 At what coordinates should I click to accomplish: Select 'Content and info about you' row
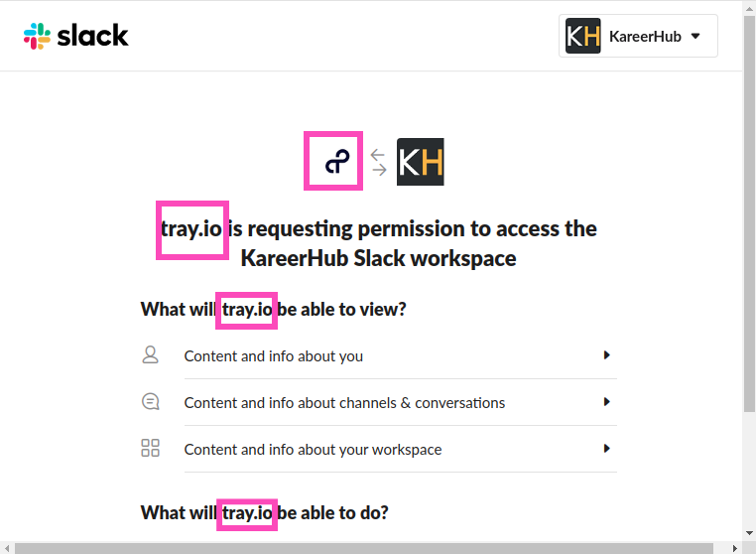(x=274, y=355)
